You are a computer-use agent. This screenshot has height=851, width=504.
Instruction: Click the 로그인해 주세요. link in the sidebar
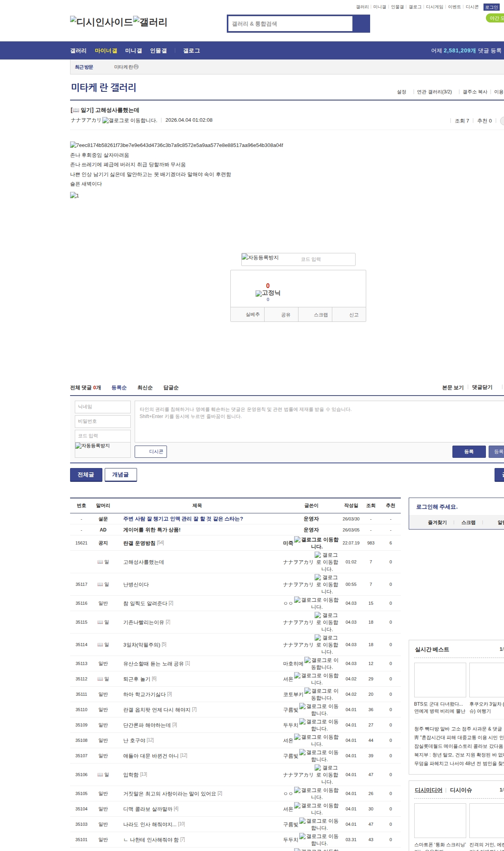coord(437,507)
